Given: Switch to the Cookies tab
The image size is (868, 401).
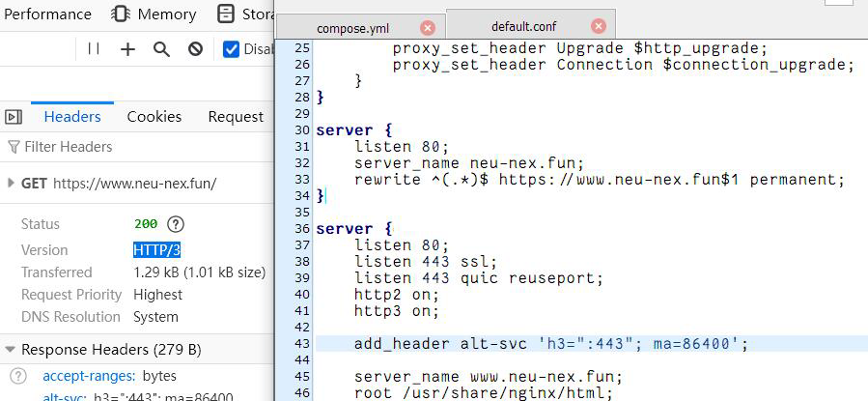Looking at the screenshot, I should click(154, 117).
